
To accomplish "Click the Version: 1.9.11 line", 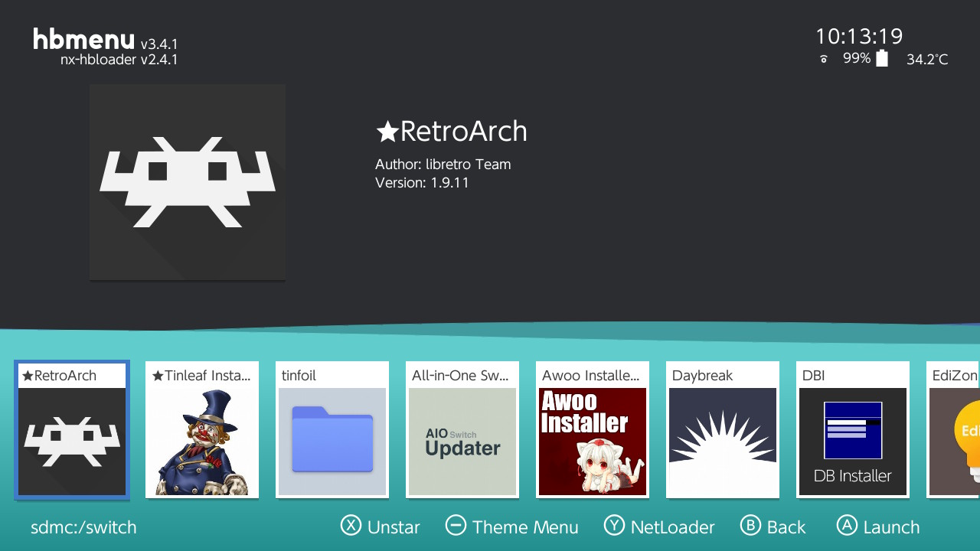I will point(422,183).
